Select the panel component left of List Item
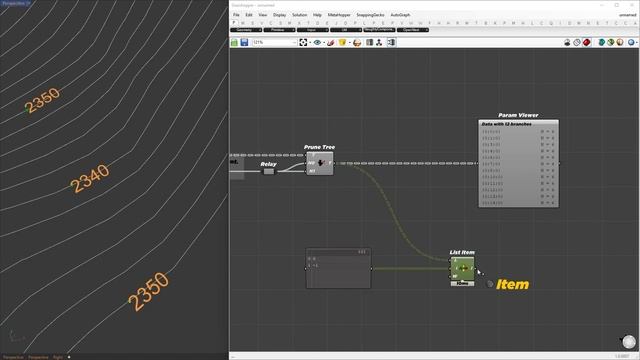This screenshot has width=640, height=360. pos(338,268)
